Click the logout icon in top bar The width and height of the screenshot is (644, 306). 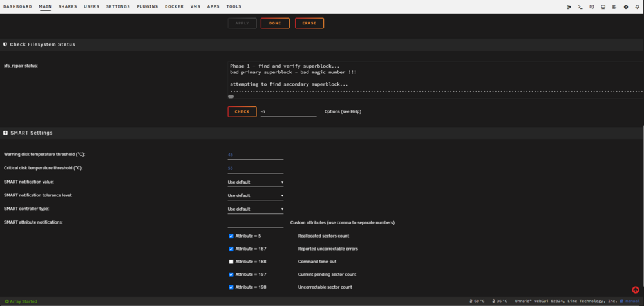(569, 7)
